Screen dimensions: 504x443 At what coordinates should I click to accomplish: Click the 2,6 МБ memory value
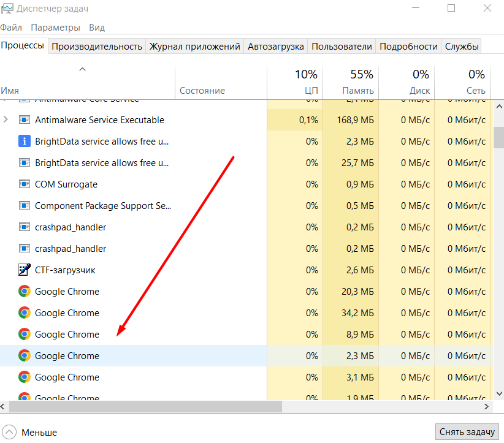tap(360, 270)
